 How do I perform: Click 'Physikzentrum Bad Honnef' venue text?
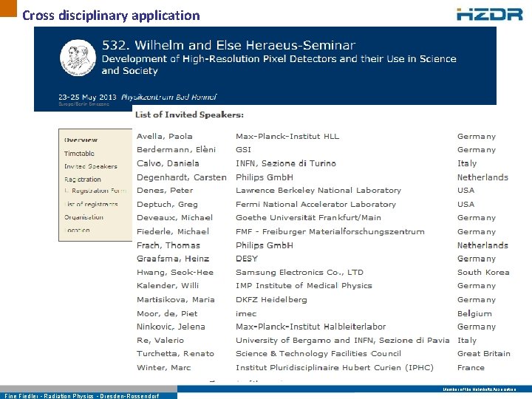coord(168,97)
